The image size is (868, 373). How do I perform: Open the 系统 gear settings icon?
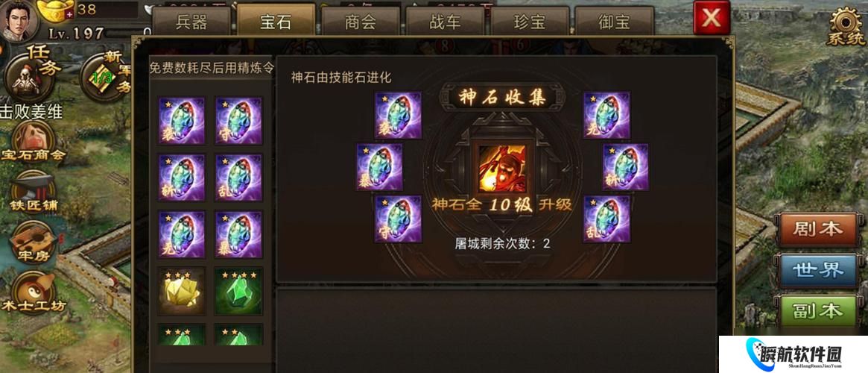coord(846,27)
